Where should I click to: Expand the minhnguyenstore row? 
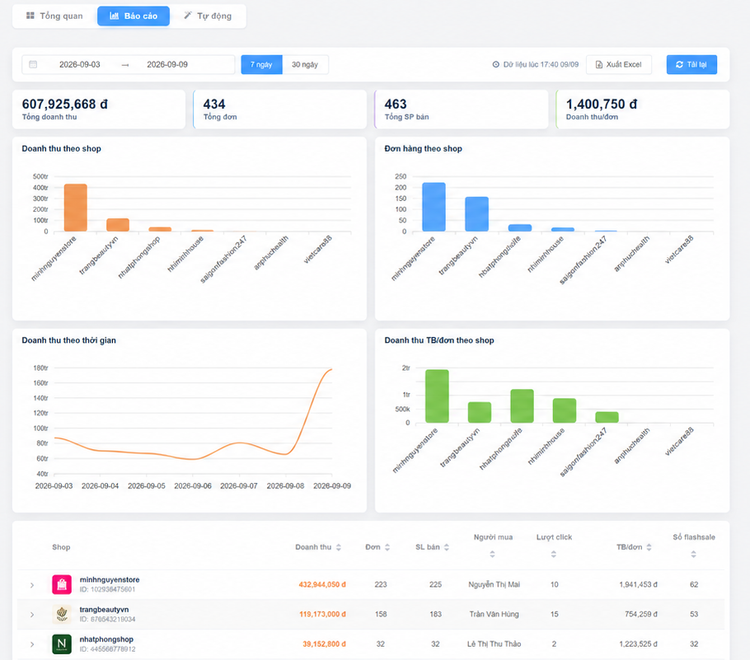coord(32,585)
